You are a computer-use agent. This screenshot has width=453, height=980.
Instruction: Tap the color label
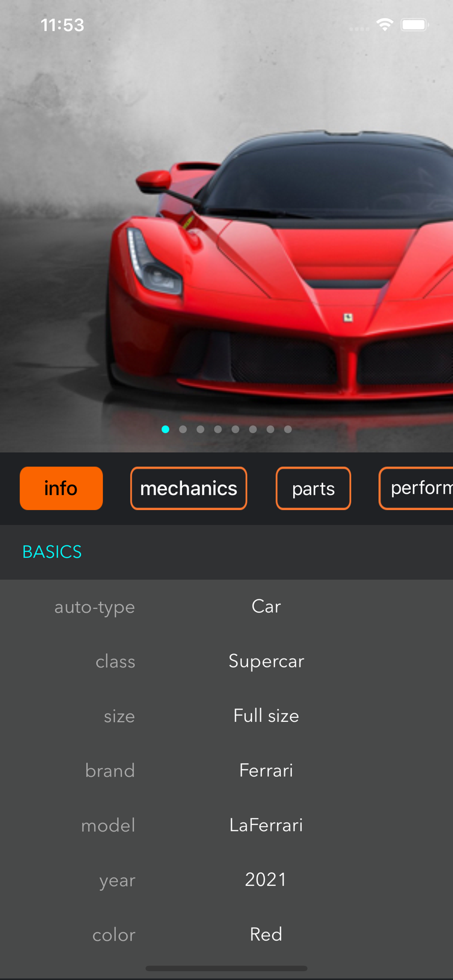click(114, 935)
